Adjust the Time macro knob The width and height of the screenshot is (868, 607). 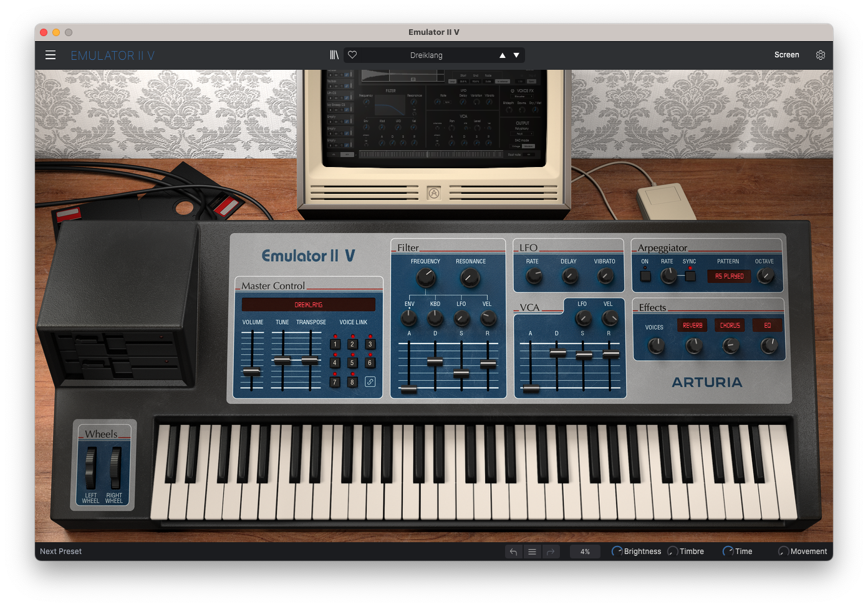[728, 552]
